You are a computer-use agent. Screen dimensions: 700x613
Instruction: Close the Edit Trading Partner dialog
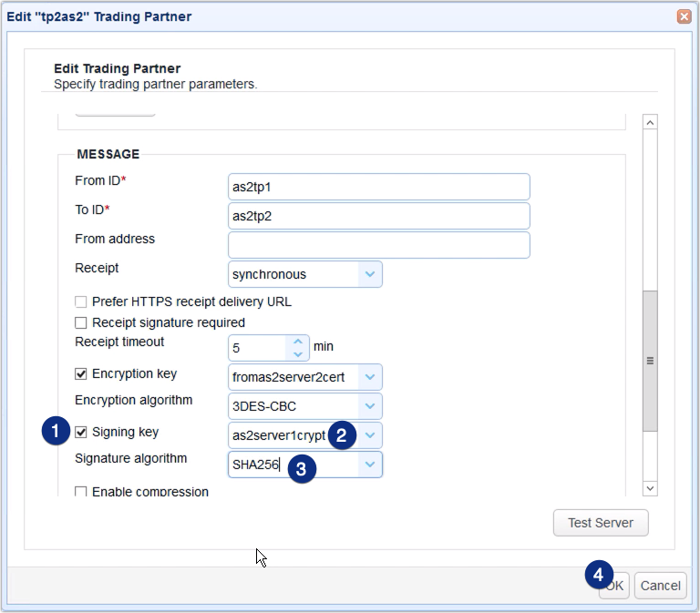point(684,16)
